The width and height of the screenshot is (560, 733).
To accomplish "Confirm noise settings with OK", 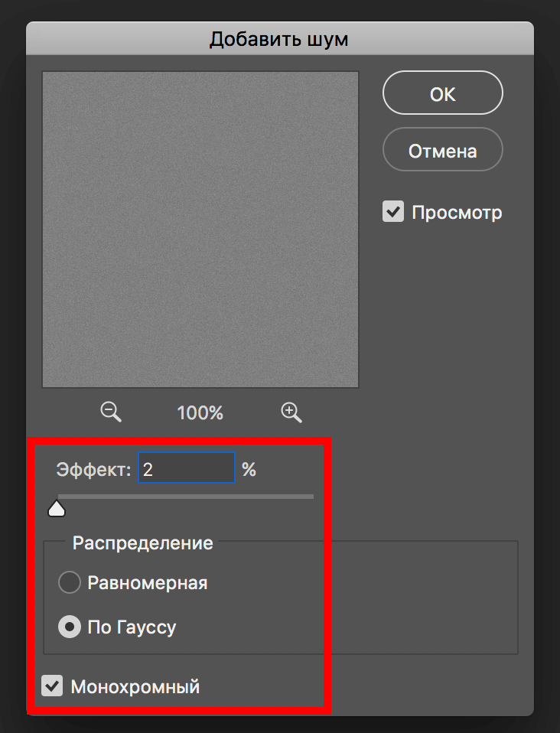I will pos(442,92).
